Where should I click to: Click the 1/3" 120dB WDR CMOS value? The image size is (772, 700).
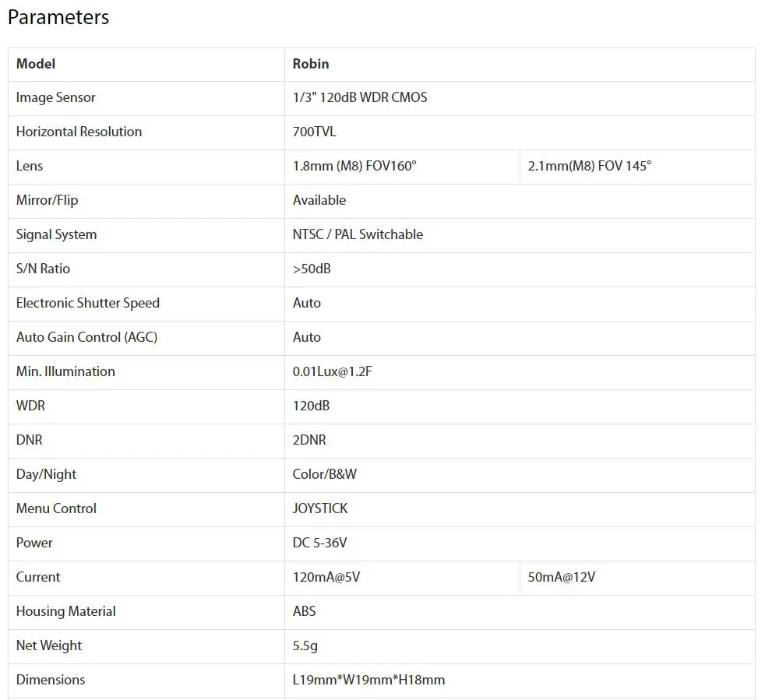[x=360, y=97]
